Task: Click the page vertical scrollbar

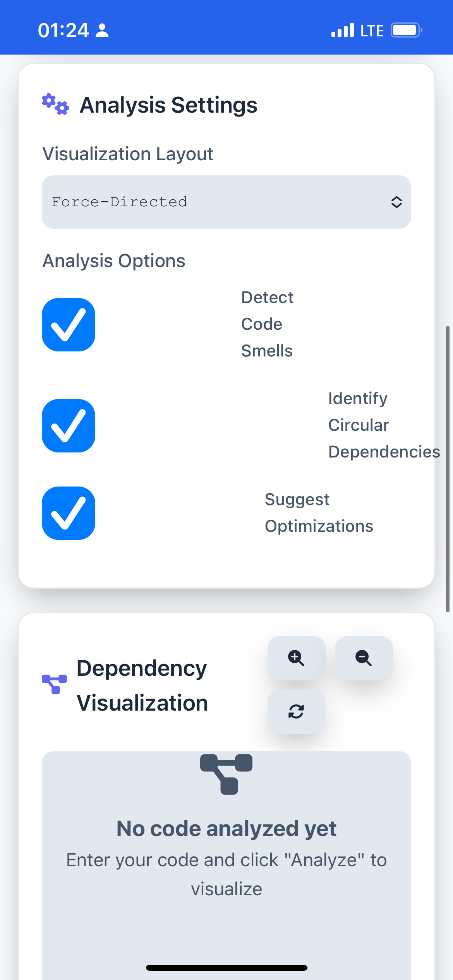Action: click(x=448, y=468)
